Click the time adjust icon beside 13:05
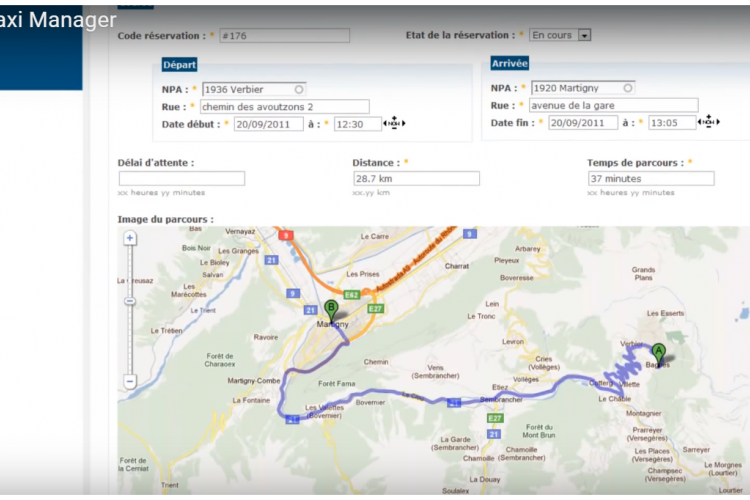Screen dimensions: 750x500 pos(709,122)
